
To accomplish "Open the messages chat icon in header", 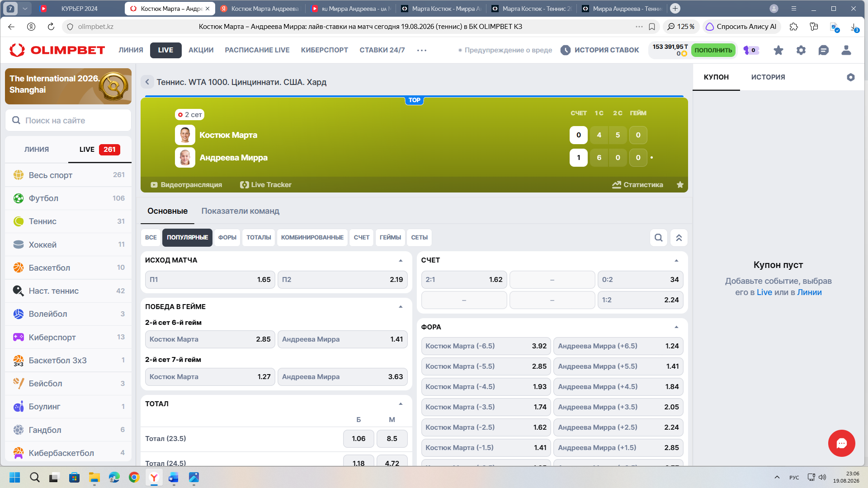I will coord(824,50).
